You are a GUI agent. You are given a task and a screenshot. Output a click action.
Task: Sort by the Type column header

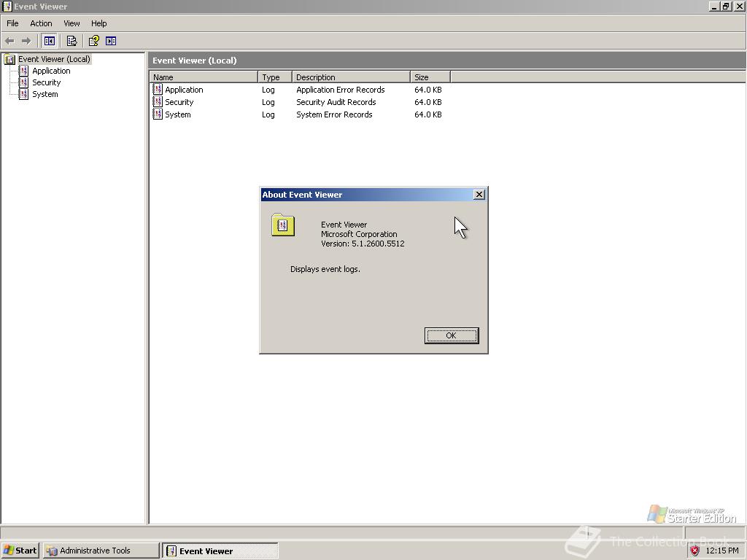click(275, 77)
